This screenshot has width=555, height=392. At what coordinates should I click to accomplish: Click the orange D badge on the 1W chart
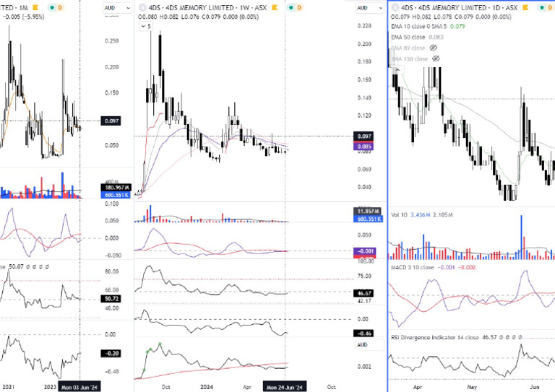coord(299,7)
